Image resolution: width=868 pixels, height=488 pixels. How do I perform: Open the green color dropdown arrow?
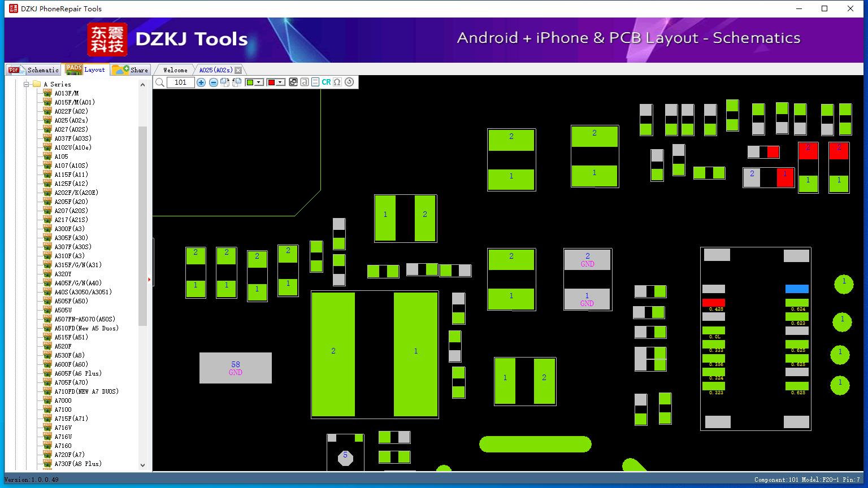[x=259, y=82]
